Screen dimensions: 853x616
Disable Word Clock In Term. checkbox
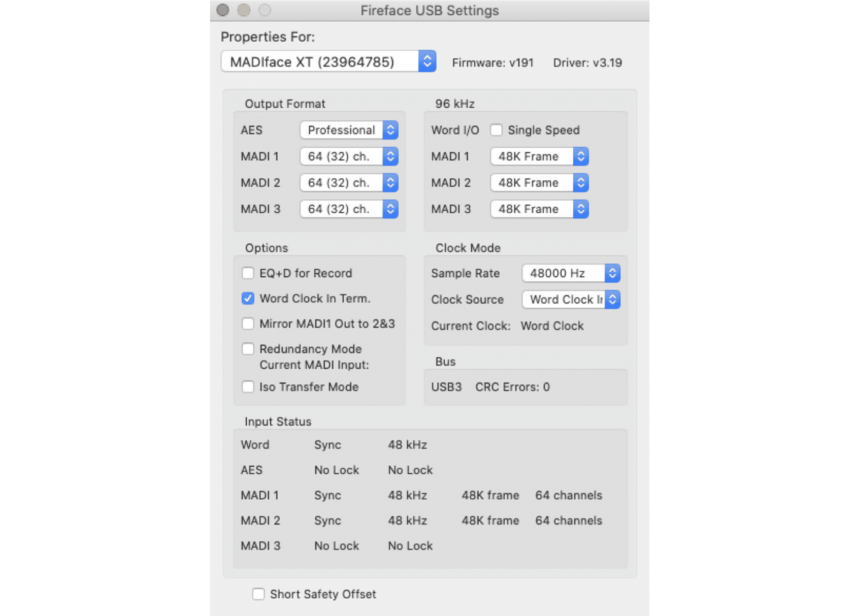click(248, 299)
